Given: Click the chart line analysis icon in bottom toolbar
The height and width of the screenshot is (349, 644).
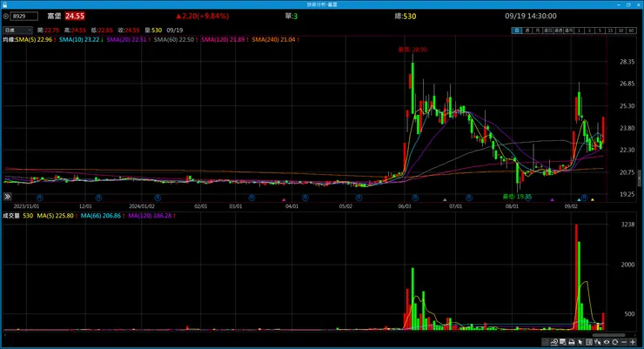Looking at the screenshot, I should (554, 342).
